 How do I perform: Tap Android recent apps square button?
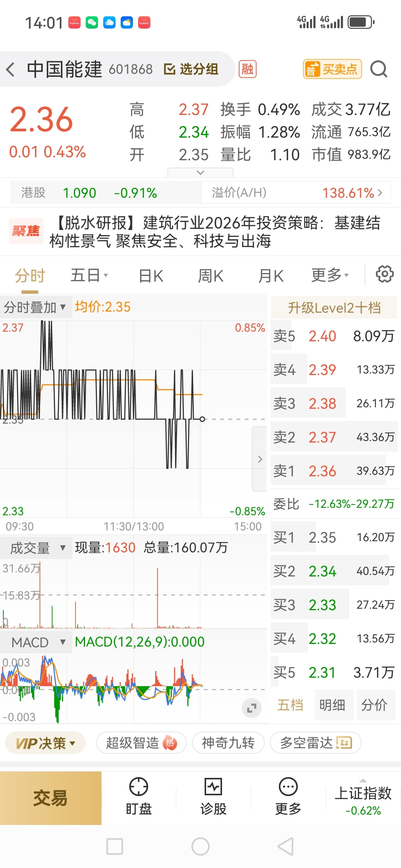pos(115,846)
